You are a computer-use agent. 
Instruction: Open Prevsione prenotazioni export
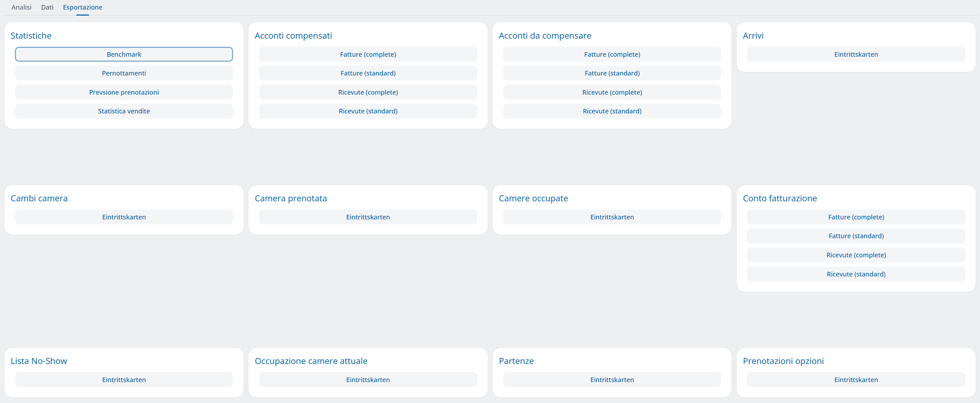click(x=124, y=93)
